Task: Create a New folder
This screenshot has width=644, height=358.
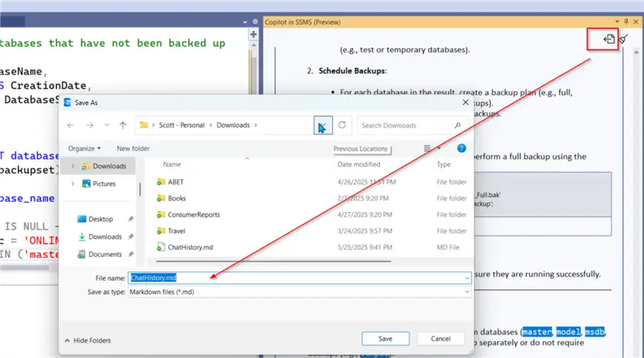Action: click(x=133, y=148)
